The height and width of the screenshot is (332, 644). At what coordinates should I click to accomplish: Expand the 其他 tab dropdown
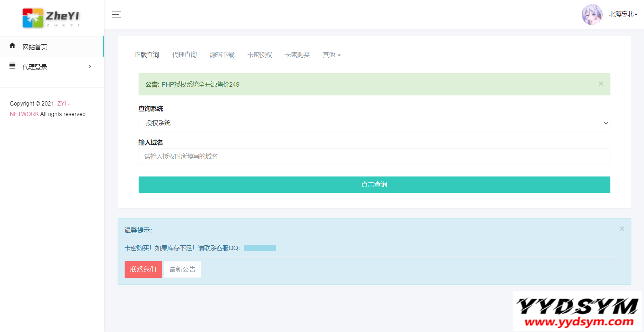tap(331, 55)
